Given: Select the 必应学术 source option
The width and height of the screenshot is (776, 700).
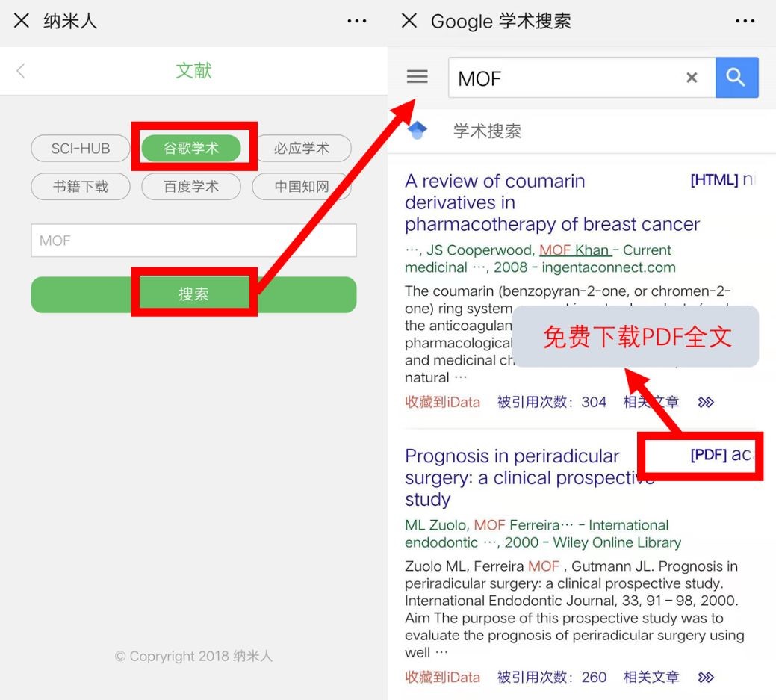Looking at the screenshot, I should 302,148.
